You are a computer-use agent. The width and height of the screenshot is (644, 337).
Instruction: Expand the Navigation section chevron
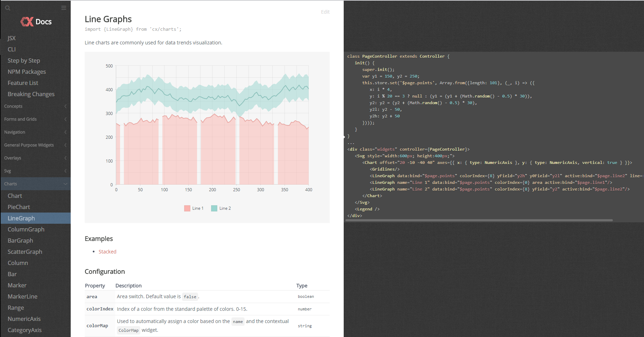[x=65, y=132]
